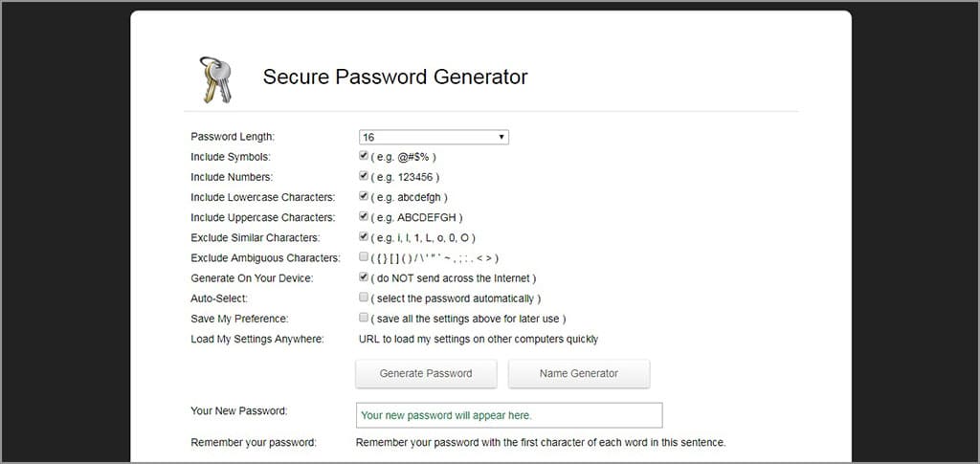
Task: Click the Secure Password Generator heading
Action: click(395, 77)
